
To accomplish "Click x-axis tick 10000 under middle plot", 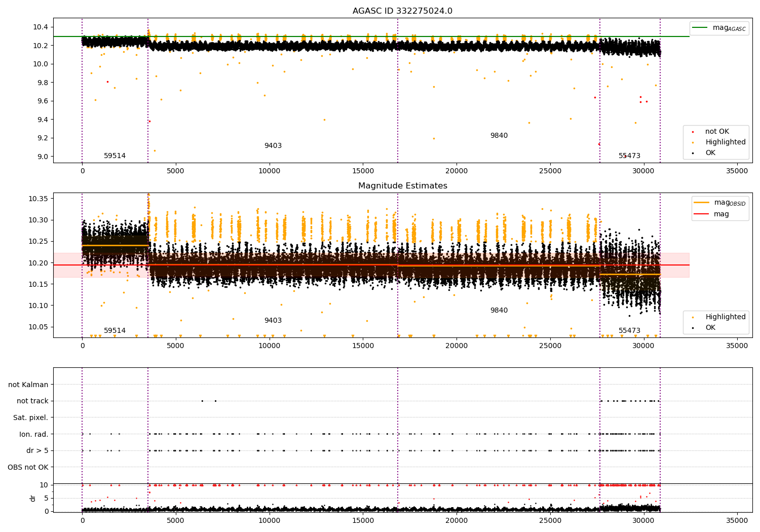I will (x=270, y=346).
